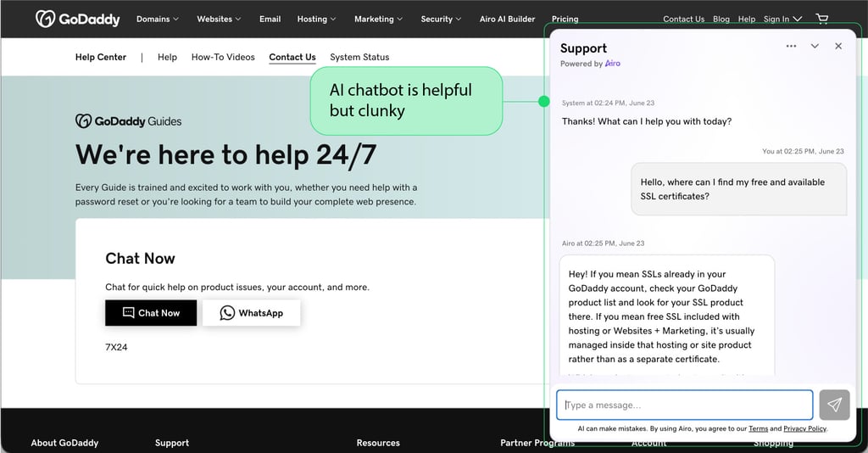Click the GoDaddy Guides logo
Image resolution: width=868 pixels, height=453 pixels.
click(129, 121)
